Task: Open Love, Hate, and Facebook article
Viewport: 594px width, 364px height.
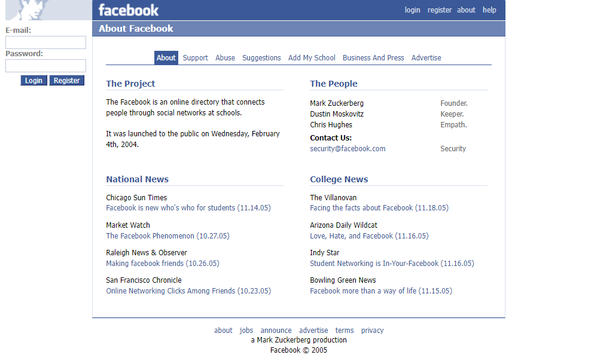Action: [x=369, y=235]
